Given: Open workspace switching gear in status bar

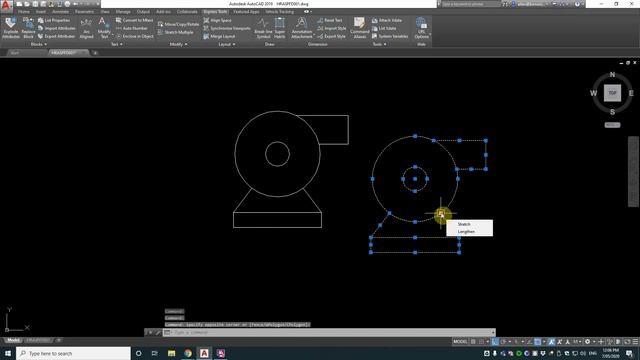Looking at the screenshot, I should tap(587, 342).
